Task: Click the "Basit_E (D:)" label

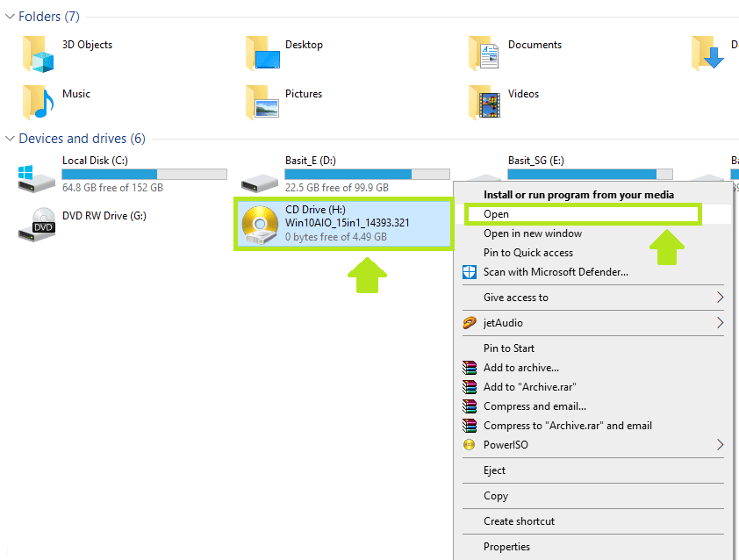Action: [311, 161]
